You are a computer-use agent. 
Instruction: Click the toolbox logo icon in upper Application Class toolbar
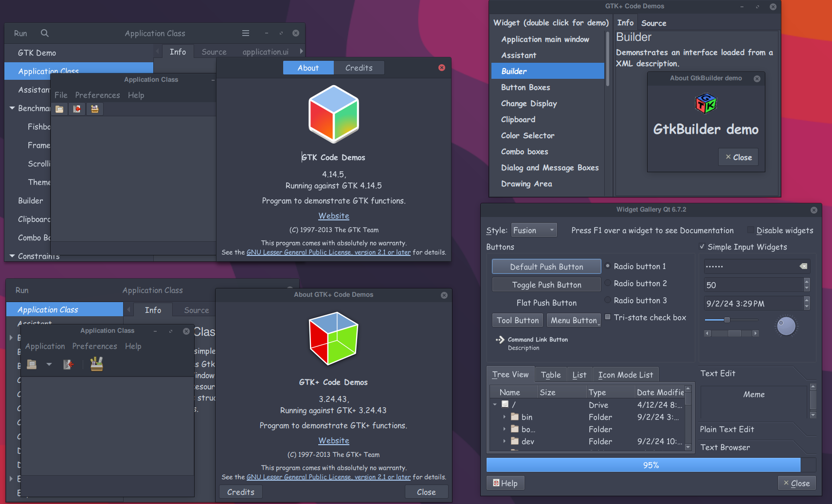coord(94,109)
